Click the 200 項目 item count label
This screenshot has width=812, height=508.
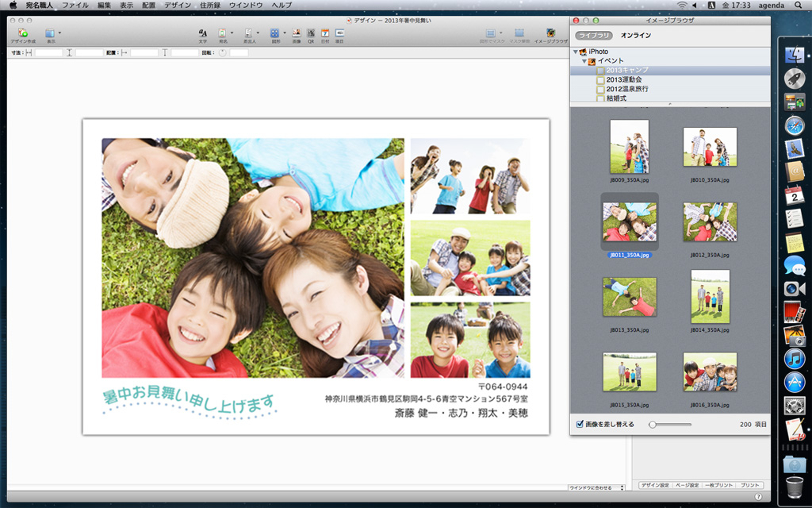(x=753, y=425)
